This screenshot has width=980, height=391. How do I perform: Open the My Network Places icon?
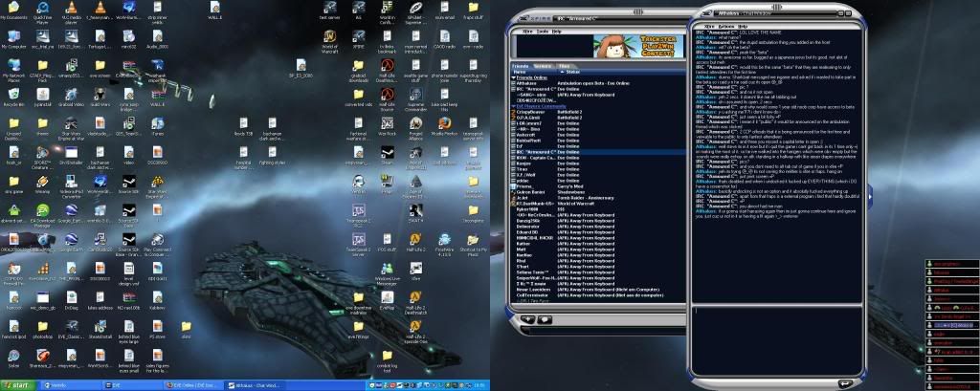(13, 69)
